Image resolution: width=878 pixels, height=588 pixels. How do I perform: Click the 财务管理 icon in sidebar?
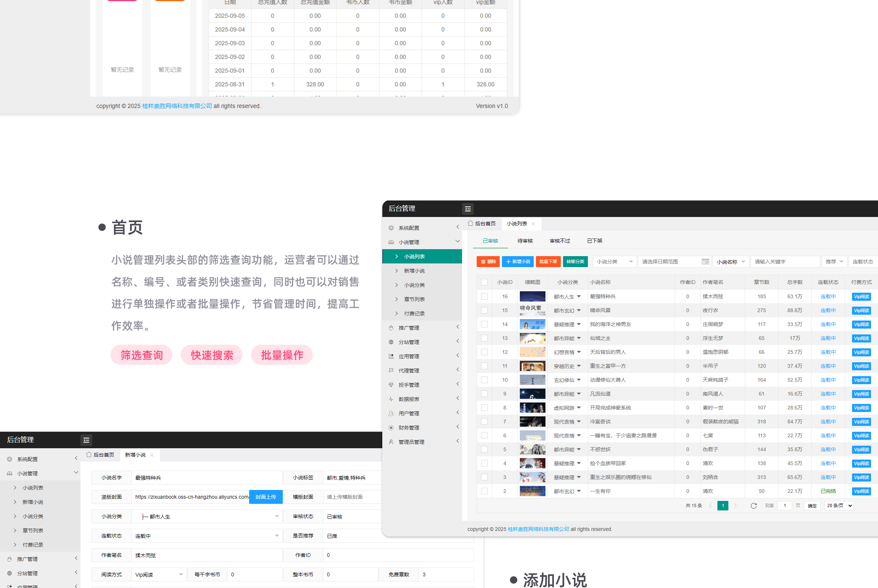coord(391,427)
